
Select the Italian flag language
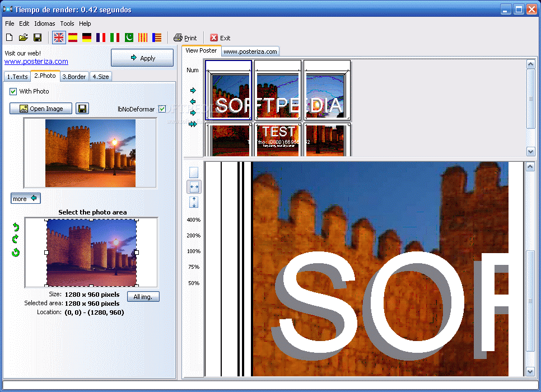tap(115, 38)
